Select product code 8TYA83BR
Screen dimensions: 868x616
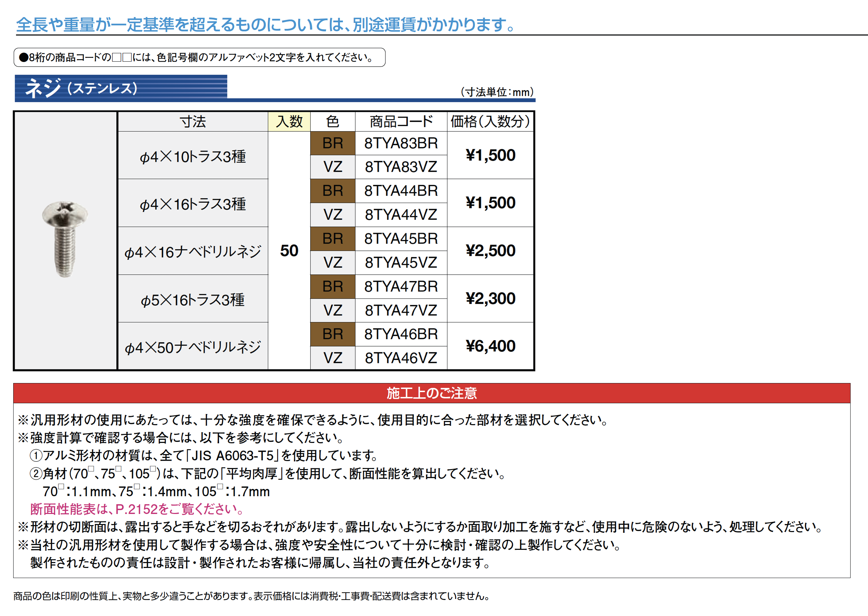[x=401, y=143]
